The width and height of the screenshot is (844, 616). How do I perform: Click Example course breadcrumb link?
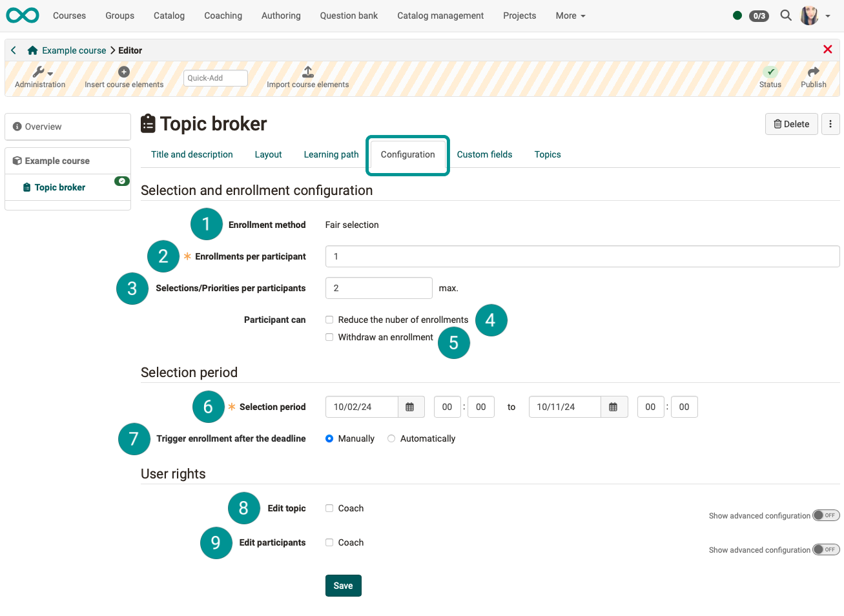click(x=74, y=50)
